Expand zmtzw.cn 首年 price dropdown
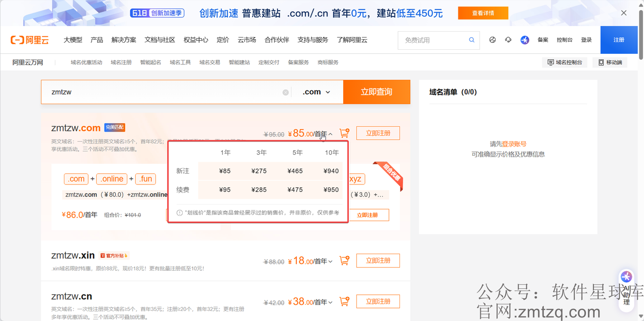Screen dimensions: 644x321 coord(331,302)
